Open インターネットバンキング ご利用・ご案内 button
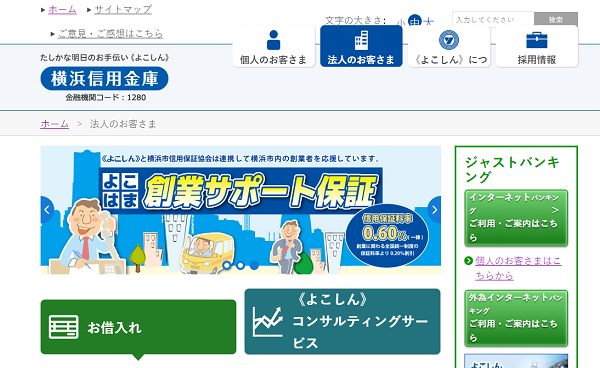This screenshot has width=600, height=368. click(516, 218)
